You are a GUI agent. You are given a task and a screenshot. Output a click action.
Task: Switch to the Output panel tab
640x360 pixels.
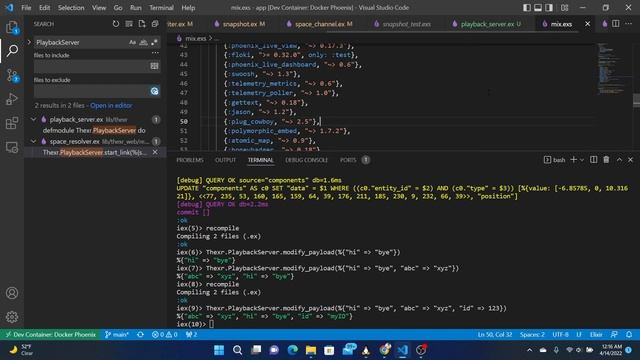(225, 160)
